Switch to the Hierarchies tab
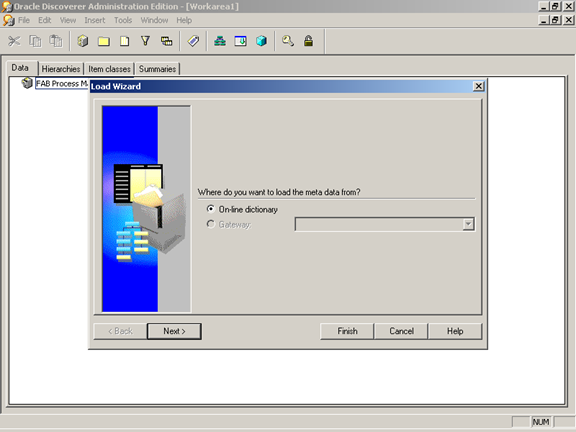 tap(61, 69)
